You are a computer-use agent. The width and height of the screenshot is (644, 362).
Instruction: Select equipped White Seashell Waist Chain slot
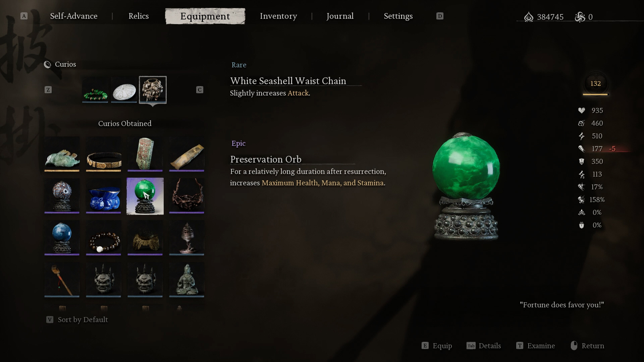153,90
